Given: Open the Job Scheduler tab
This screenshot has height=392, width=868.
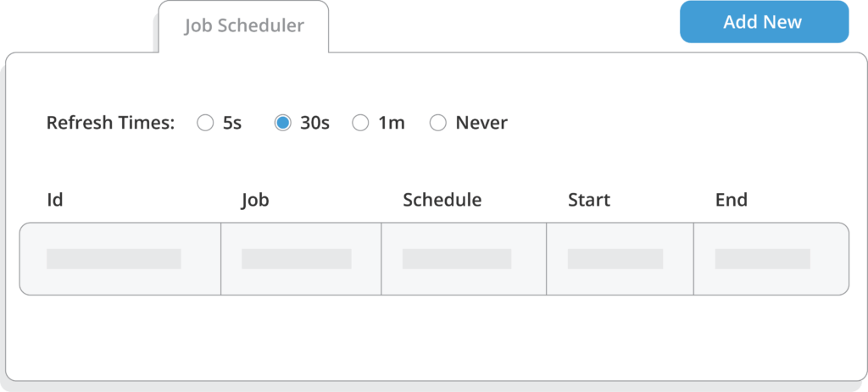Looking at the screenshot, I should (x=244, y=25).
